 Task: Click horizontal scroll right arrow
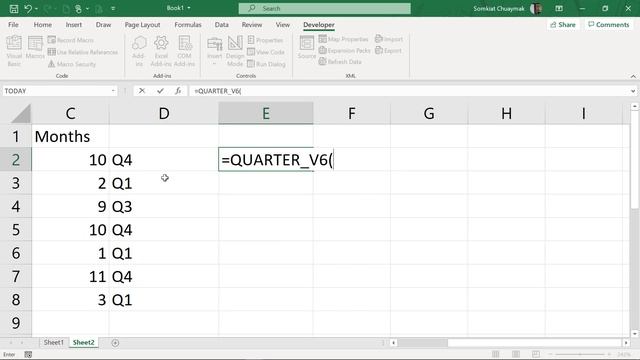[x=626, y=343]
